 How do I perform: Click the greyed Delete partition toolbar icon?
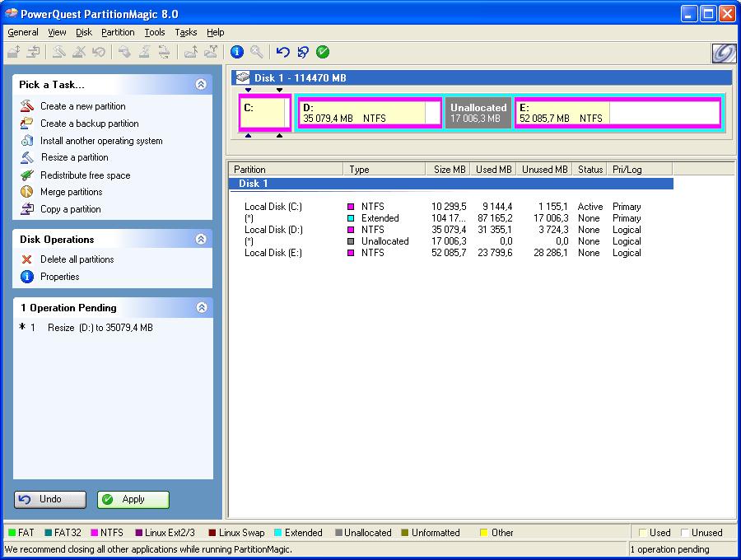click(79, 52)
